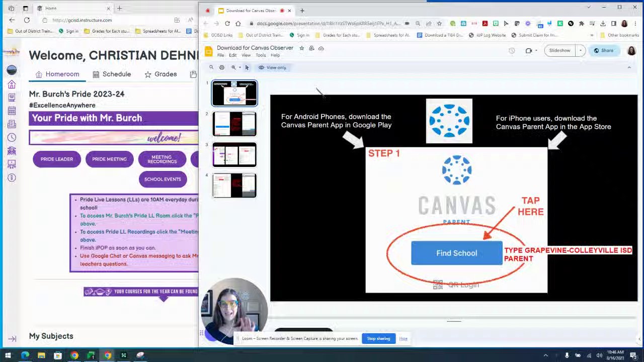Click the print icon in Slides toolbar
This screenshot has height=362, width=644.
coord(222,67)
